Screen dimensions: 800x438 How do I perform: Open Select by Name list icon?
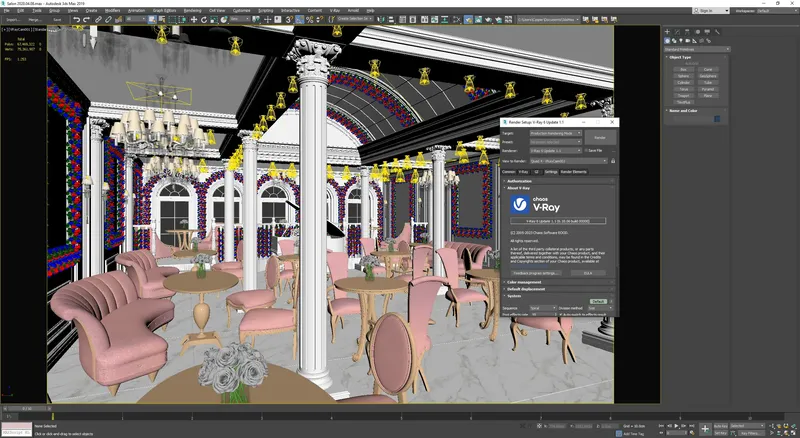(162, 20)
